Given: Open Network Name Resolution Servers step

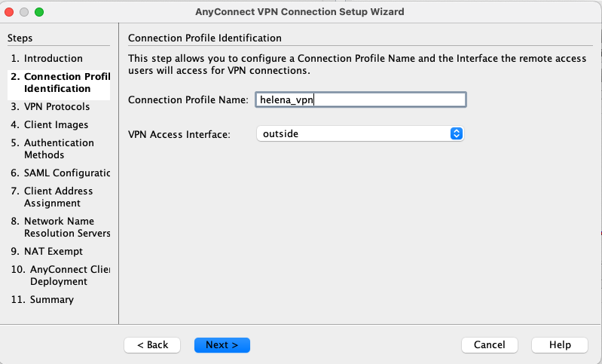Looking at the screenshot, I should (60, 227).
